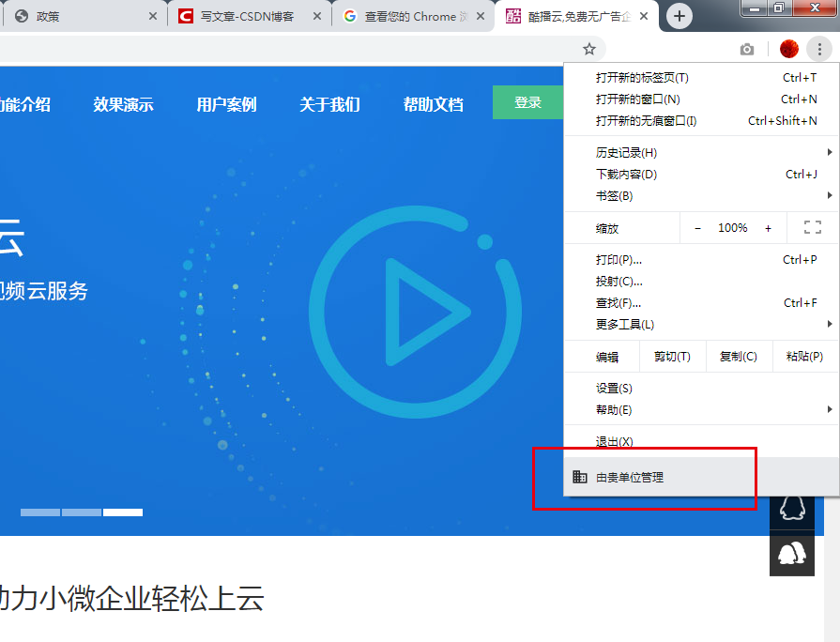
Task: Select the third carousel indicator
Action: coord(121,512)
